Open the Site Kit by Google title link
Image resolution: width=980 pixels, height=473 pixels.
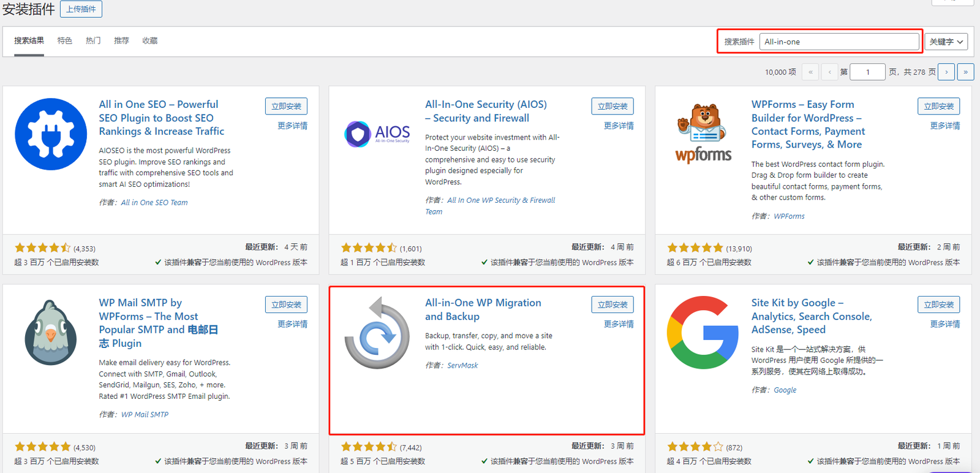(x=812, y=316)
